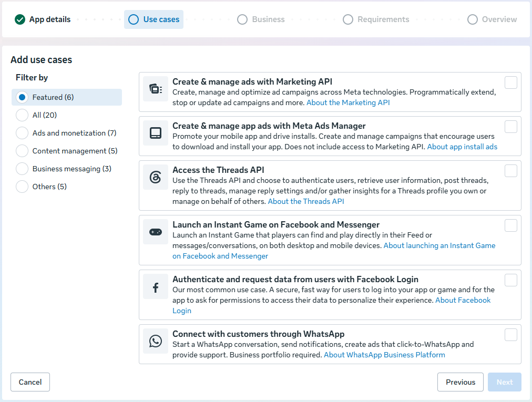Select the Use cases step

point(154,19)
